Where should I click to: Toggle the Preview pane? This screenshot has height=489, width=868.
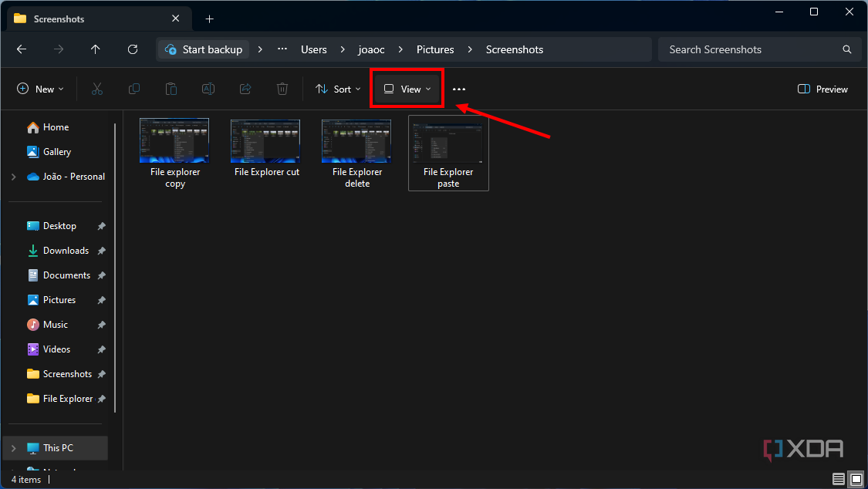point(822,89)
